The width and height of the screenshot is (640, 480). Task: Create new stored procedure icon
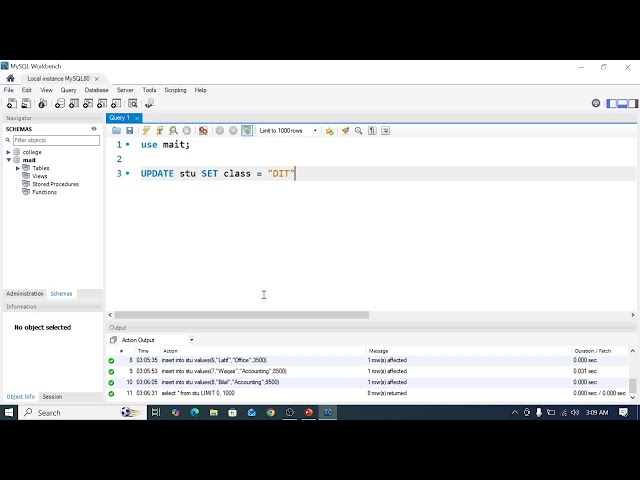[x=102, y=104]
